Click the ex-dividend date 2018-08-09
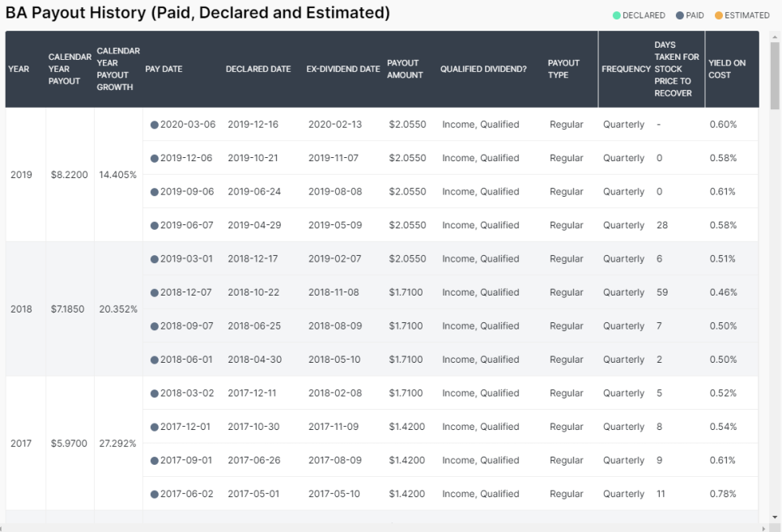The image size is (782, 532). (x=334, y=326)
